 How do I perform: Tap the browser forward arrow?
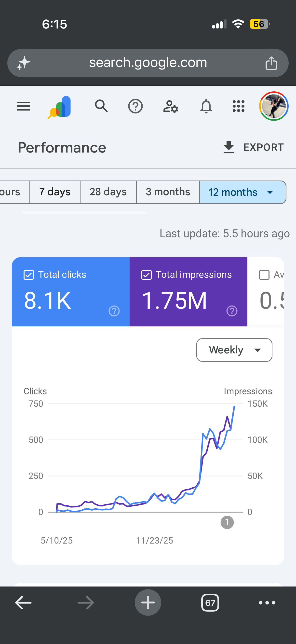pyautogui.click(x=86, y=603)
